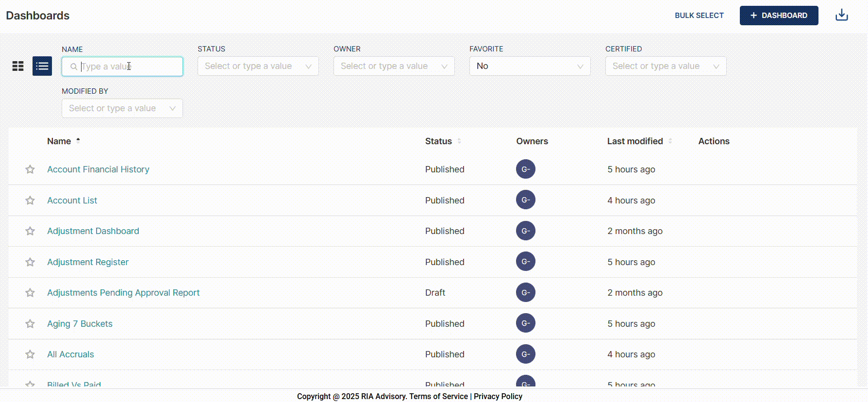Open the Favorite dropdown showing No
Image resolution: width=868 pixels, height=402 pixels.
point(530,66)
